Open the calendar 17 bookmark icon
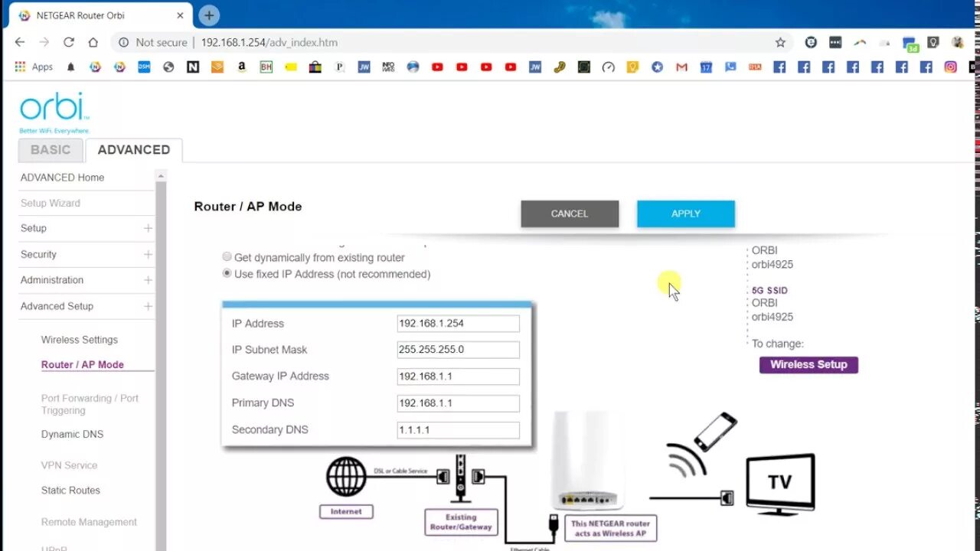Viewport: 980px width, 551px height. [706, 67]
